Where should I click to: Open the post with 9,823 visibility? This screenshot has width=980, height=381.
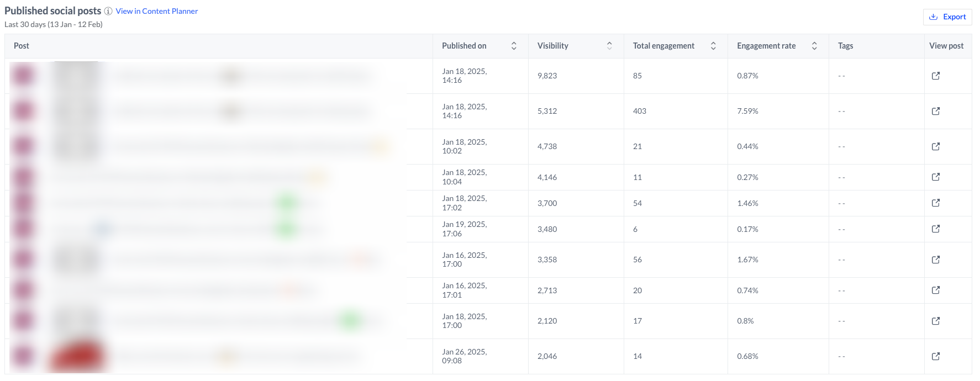[x=935, y=76]
